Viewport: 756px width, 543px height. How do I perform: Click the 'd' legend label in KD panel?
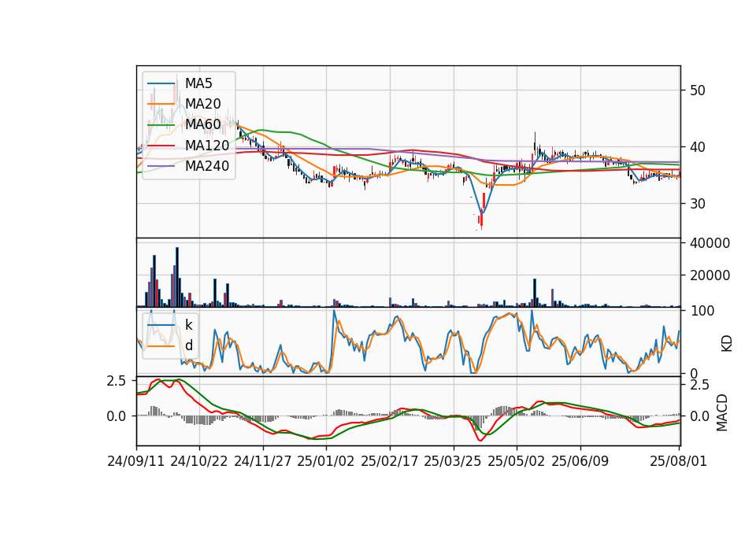tap(189, 345)
